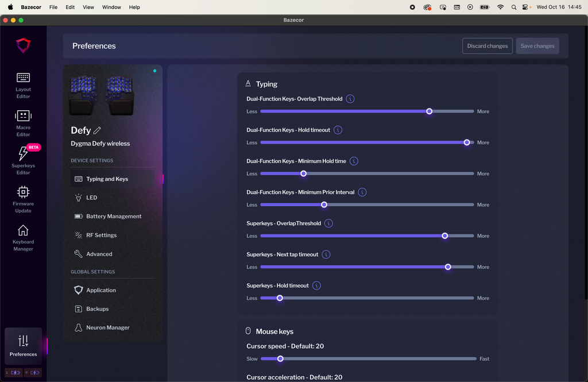Show info for Superkeys Next tap timeout
This screenshot has height=382, width=588.
pyautogui.click(x=326, y=254)
